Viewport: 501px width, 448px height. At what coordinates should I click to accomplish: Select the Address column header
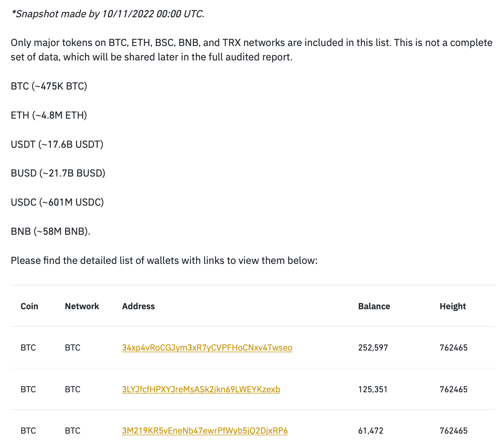pos(138,306)
